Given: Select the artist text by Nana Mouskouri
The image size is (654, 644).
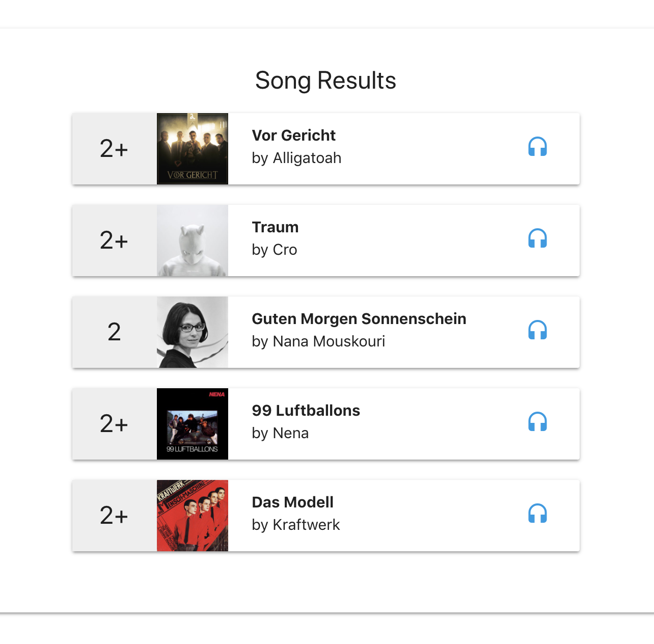Looking at the screenshot, I should coord(318,342).
